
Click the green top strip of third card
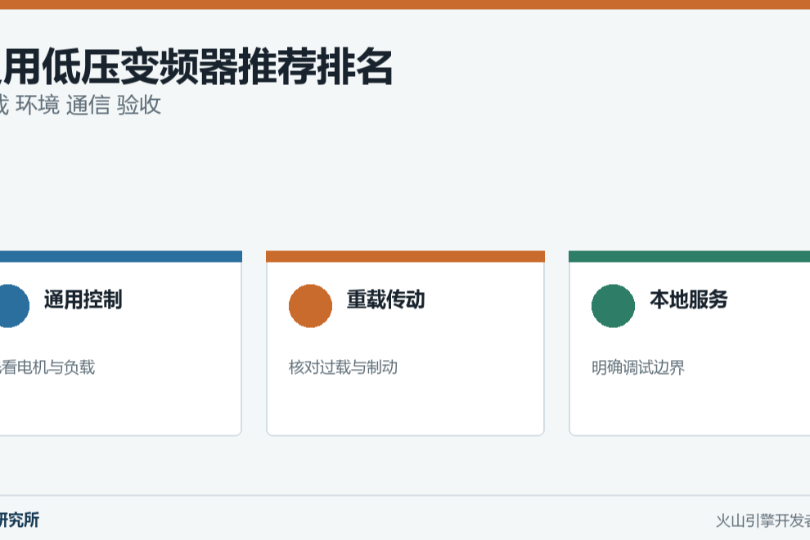[x=689, y=256]
